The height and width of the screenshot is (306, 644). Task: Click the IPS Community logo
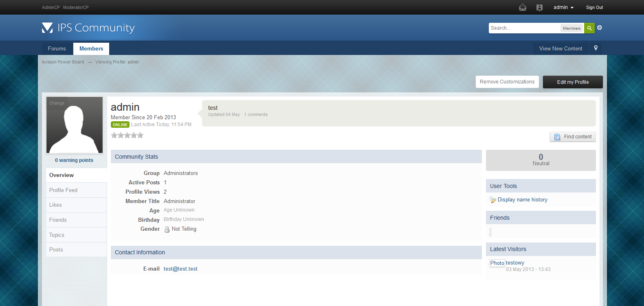(x=88, y=28)
